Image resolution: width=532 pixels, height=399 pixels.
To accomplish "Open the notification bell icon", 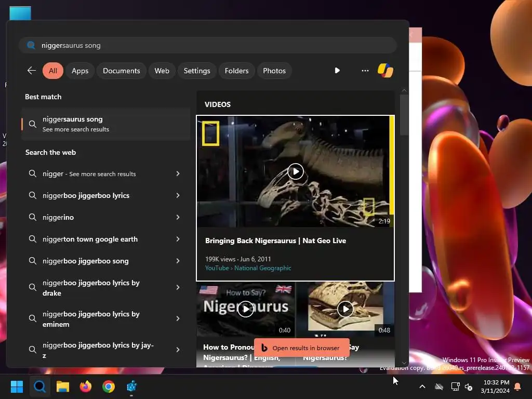I will click(518, 387).
